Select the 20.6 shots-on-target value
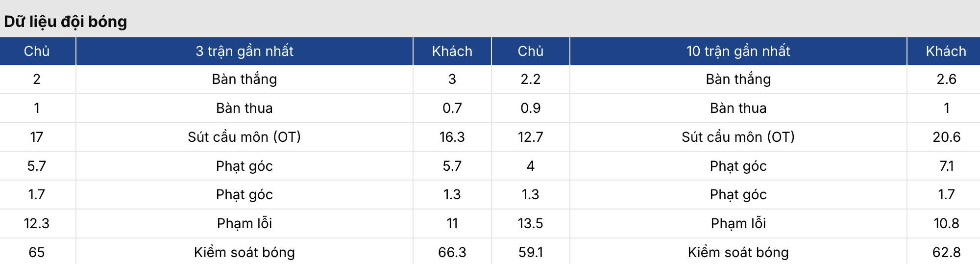 tap(946, 137)
